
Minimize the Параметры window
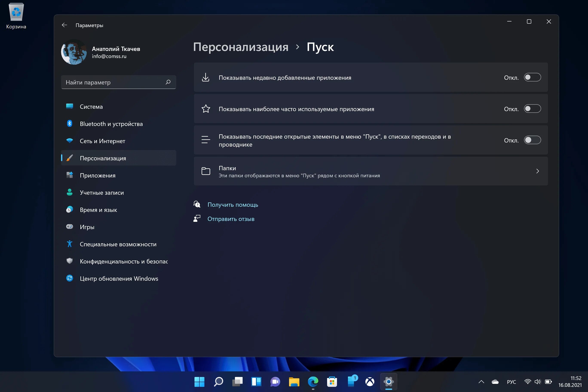509,21
